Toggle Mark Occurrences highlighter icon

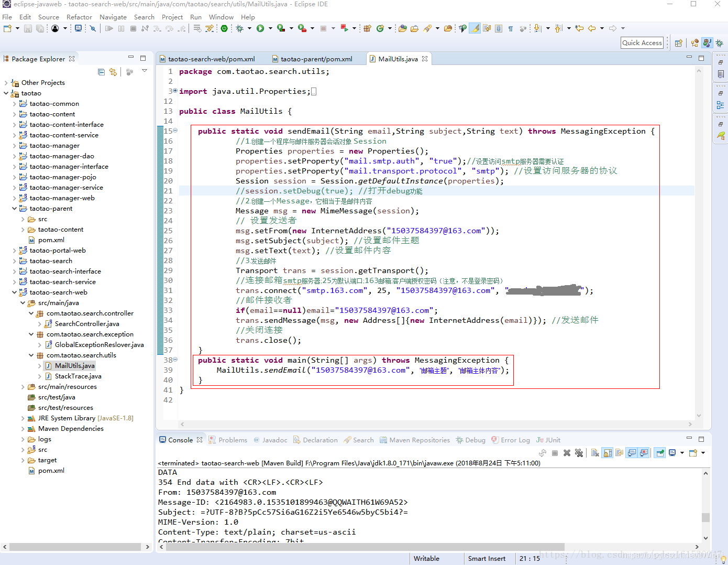coord(475,28)
